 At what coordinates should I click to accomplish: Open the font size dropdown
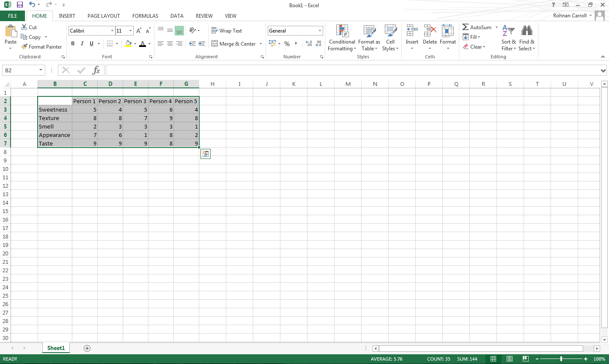(130, 31)
